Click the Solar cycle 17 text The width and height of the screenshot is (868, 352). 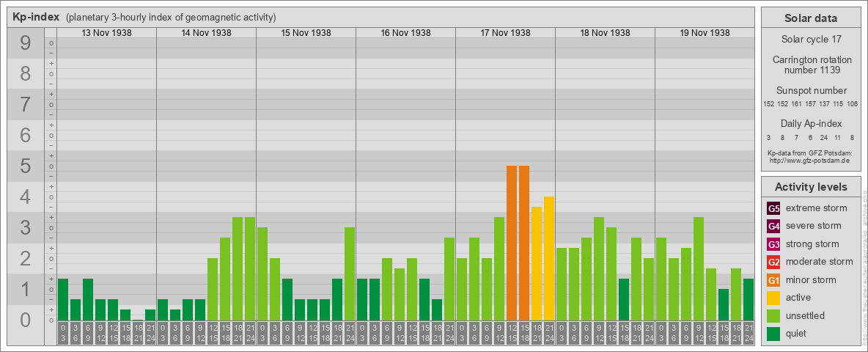[x=811, y=40]
